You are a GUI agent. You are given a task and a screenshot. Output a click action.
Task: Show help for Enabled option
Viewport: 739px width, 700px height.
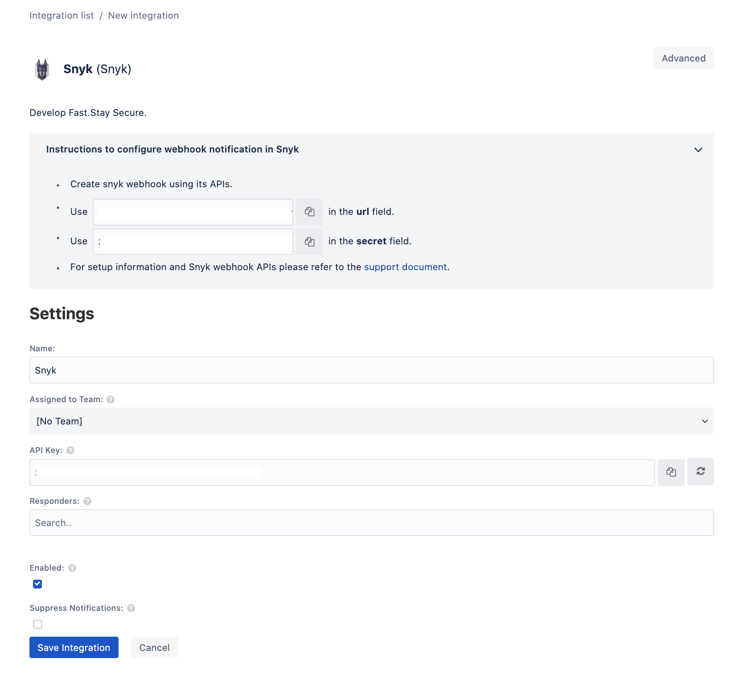(x=72, y=568)
